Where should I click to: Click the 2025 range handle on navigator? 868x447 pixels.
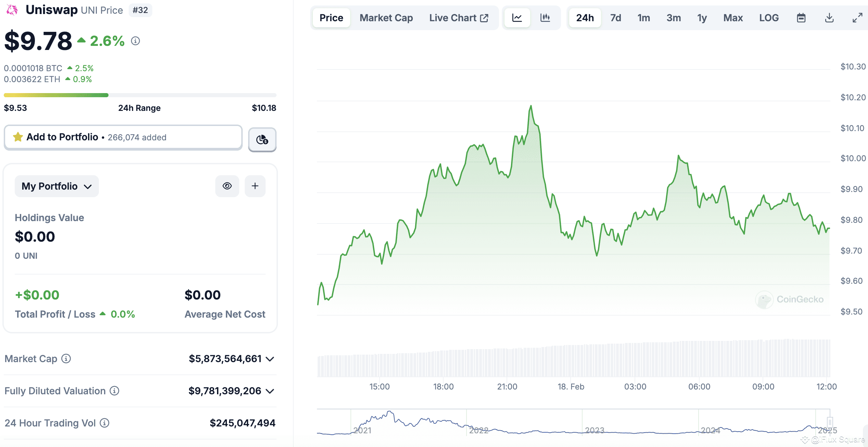coord(830,422)
